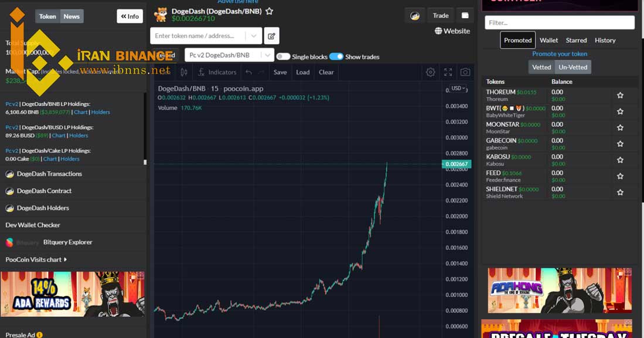This screenshot has width=644, height=338.
Task: Select the THOREUM token row name
Action: click(x=500, y=92)
